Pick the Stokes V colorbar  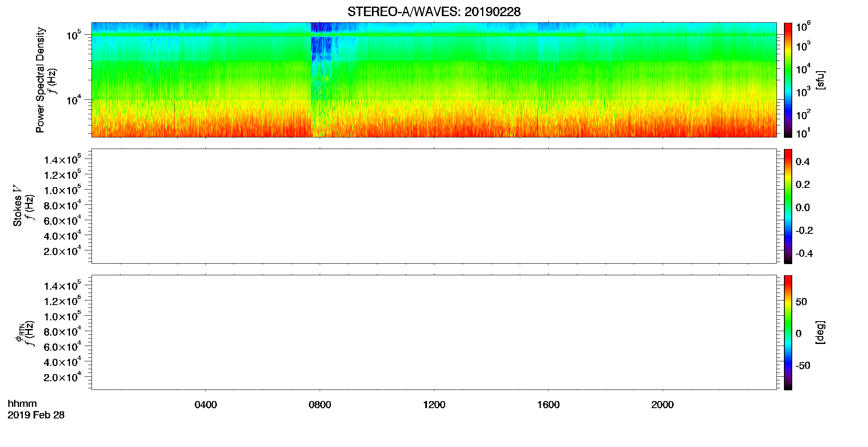[788, 206]
